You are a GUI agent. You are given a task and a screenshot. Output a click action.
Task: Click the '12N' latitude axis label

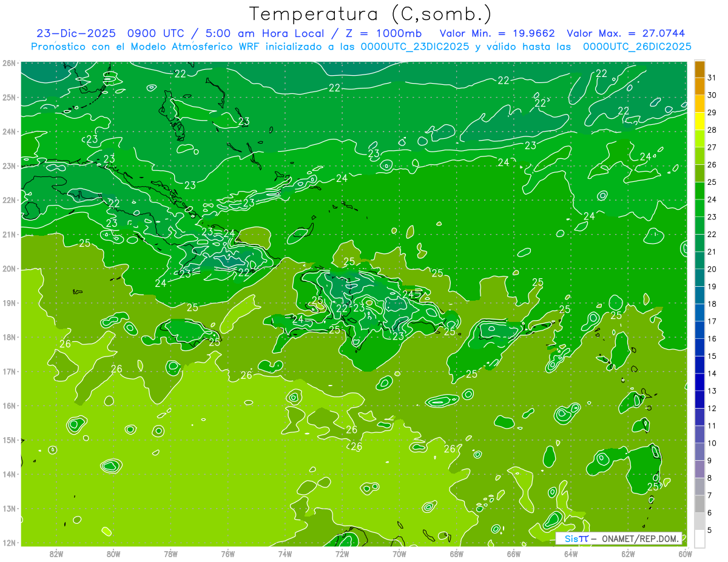coord(9,543)
